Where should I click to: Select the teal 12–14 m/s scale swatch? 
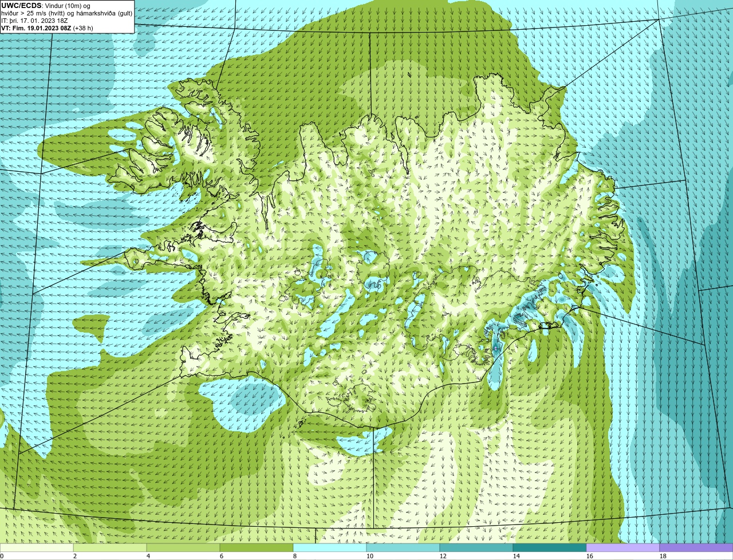click(476, 548)
